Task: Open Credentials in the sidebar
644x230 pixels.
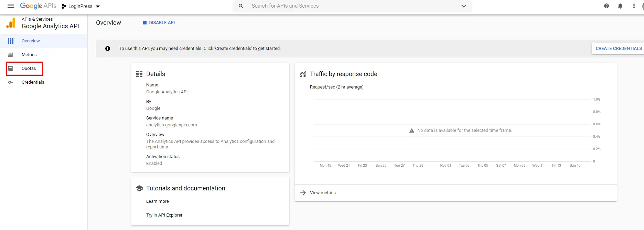Action: 44,82
